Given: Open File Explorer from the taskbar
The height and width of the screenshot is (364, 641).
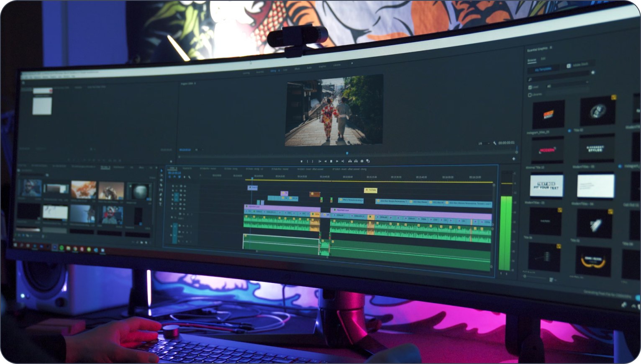Looking at the screenshot, I should (x=68, y=249).
